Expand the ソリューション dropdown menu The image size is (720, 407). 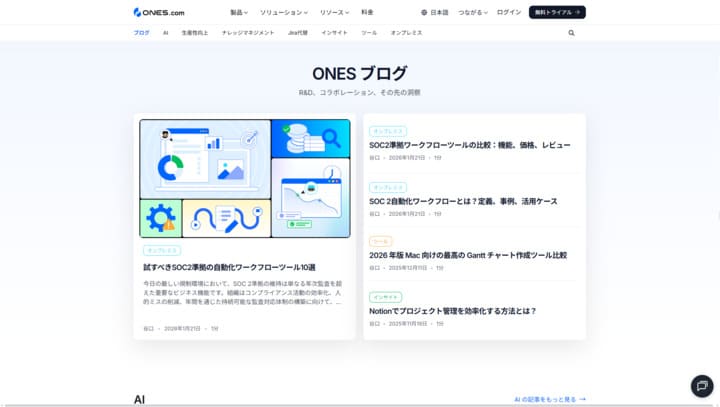tap(284, 12)
